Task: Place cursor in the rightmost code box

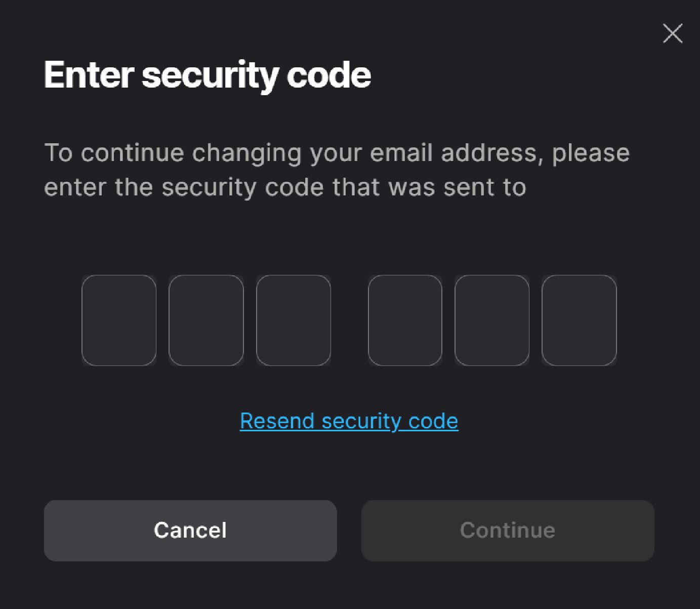Action: click(x=579, y=320)
